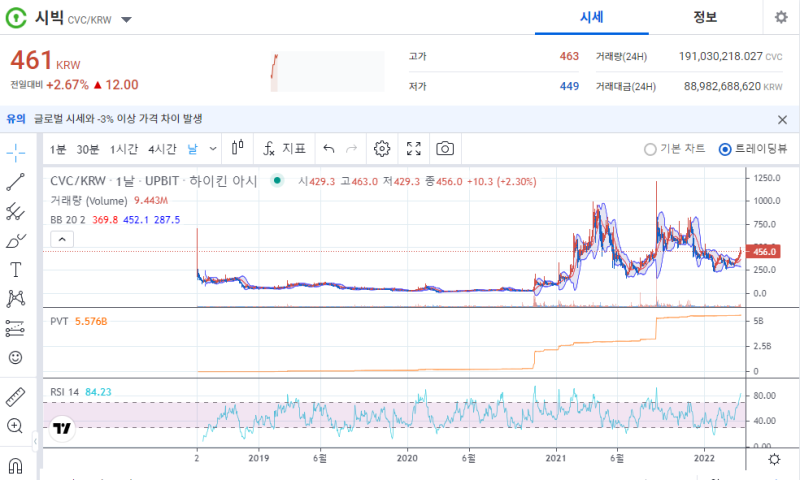
Task: Click the CVC/KRW chart title legend
Action: point(154,181)
